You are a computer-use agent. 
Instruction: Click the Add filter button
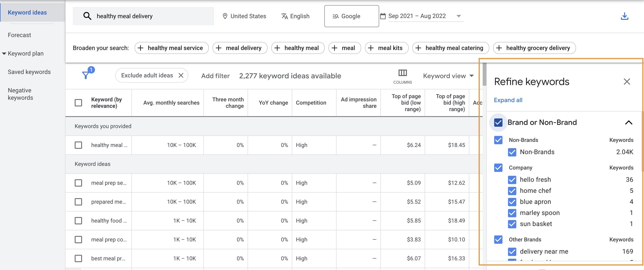(x=215, y=76)
